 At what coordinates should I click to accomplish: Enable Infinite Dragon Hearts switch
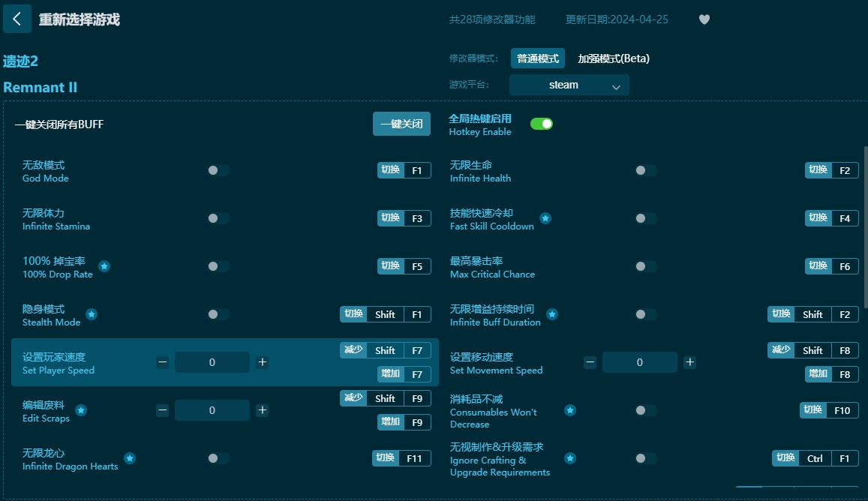(218, 458)
